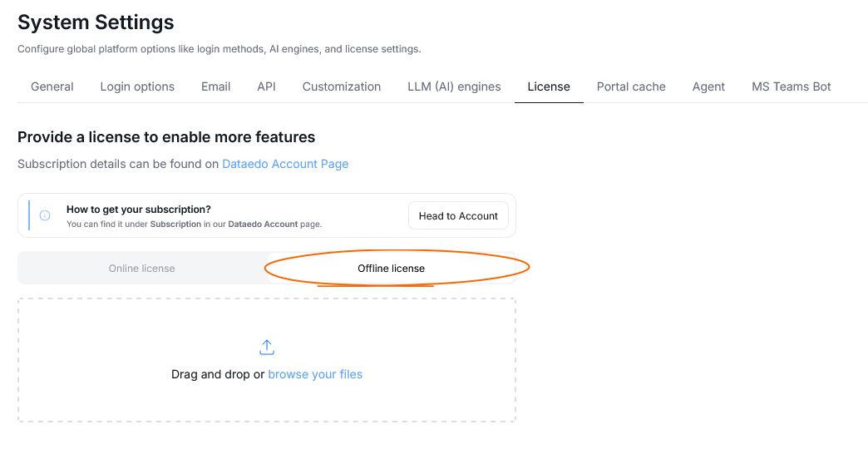Viewport: 868px width, 454px height.
Task: Click 'How to get your subscription?' text
Action: point(138,210)
